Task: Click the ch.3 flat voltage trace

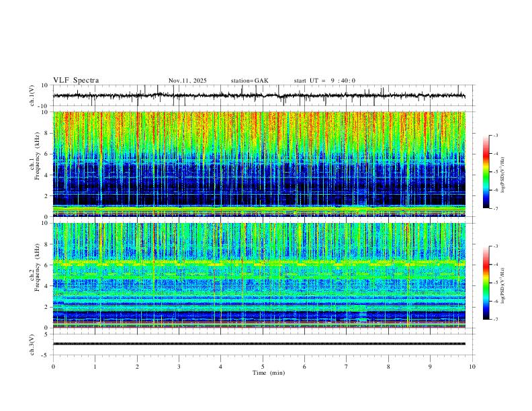Action: pyautogui.click(x=259, y=344)
